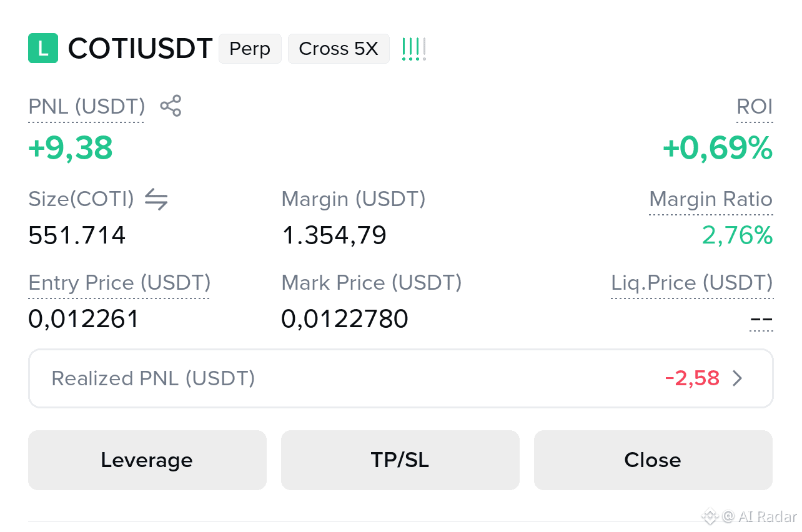Open the Realized PNL details chevron

[738, 378]
